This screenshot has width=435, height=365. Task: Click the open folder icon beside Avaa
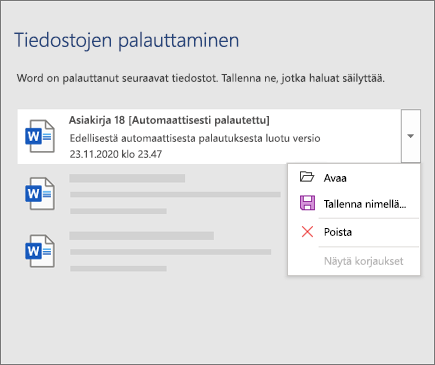[307, 177]
